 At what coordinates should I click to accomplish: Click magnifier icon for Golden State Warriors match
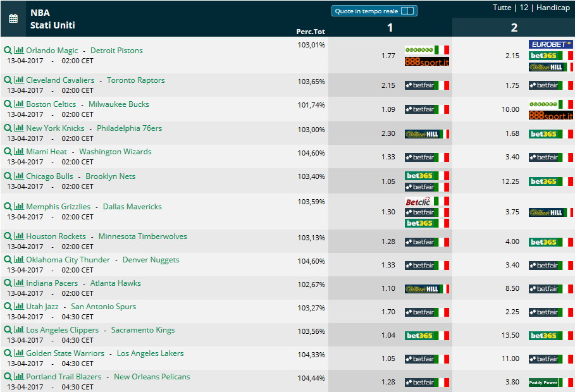tap(8, 353)
